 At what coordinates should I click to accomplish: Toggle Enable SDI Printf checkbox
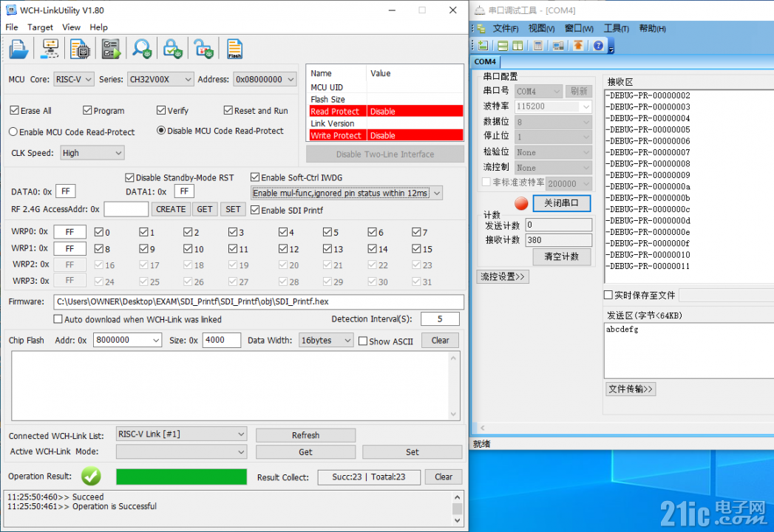click(255, 211)
